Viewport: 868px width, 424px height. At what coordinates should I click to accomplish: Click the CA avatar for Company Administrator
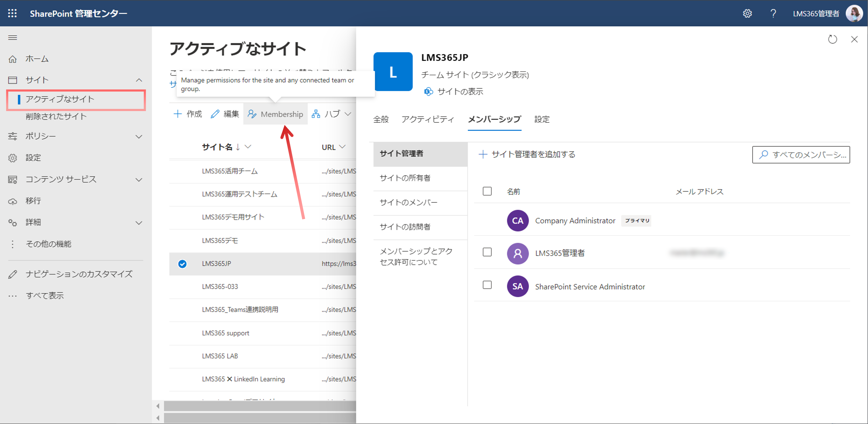[518, 220]
